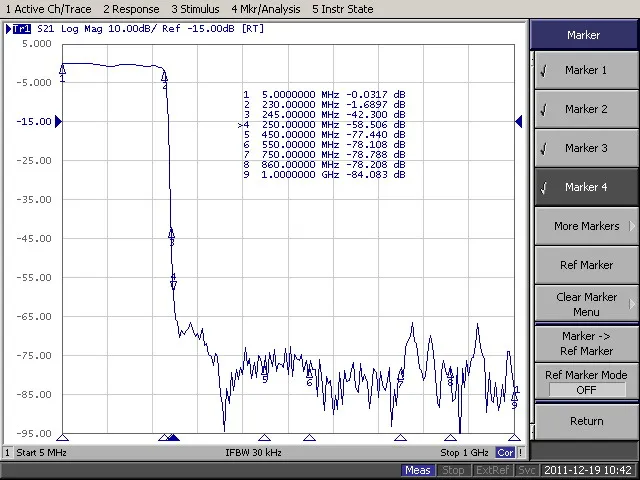Click the Marker -> Ref Marker softkey
Viewport: 640px width, 480px height.
(586, 343)
